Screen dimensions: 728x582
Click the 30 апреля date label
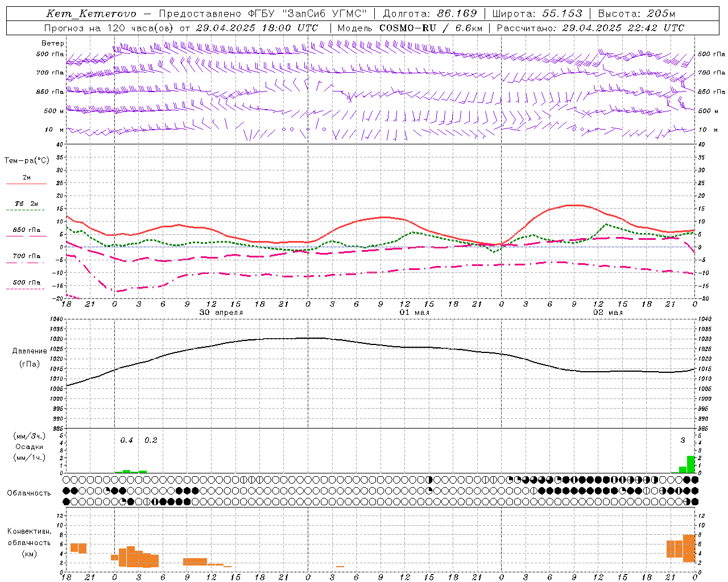click(221, 313)
